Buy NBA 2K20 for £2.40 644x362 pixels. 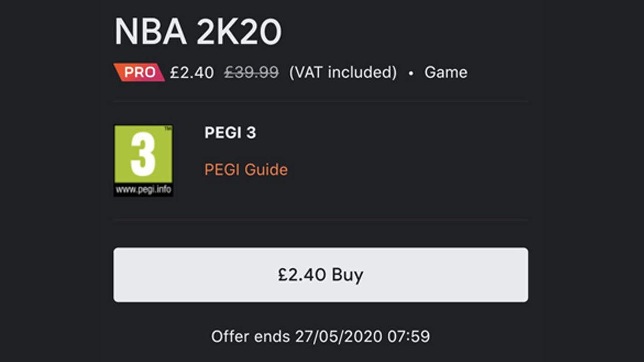[320, 274]
